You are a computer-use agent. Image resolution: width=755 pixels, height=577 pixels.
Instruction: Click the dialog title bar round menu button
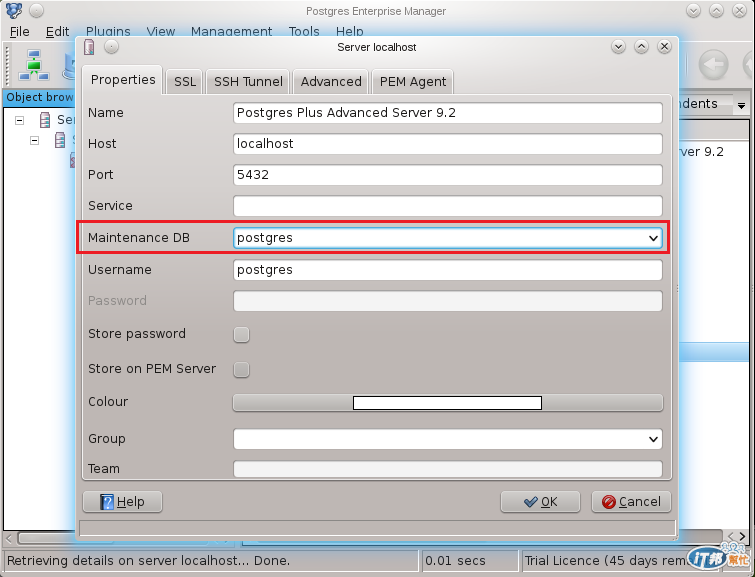click(x=111, y=47)
